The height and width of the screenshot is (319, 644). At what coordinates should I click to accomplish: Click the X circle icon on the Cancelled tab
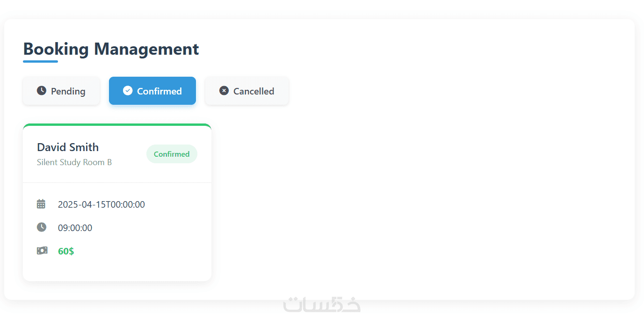tap(224, 90)
